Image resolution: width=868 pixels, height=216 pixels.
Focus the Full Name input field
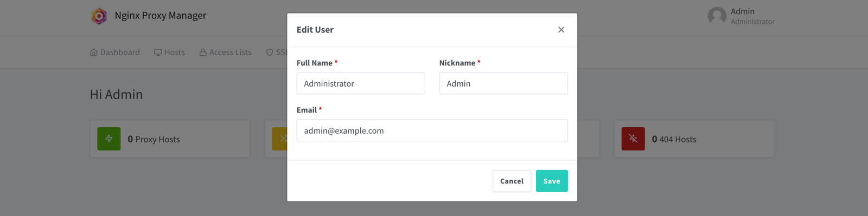pyautogui.click(x=361, y=83)
